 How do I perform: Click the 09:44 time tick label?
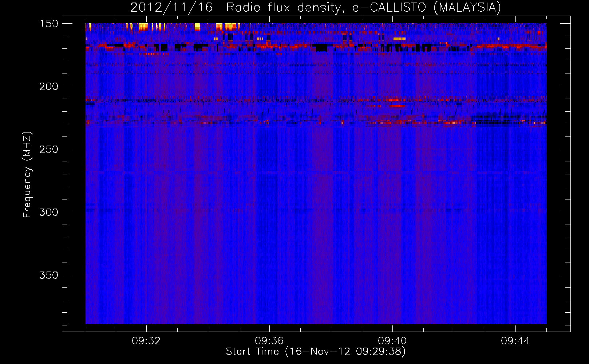[515, 341]
